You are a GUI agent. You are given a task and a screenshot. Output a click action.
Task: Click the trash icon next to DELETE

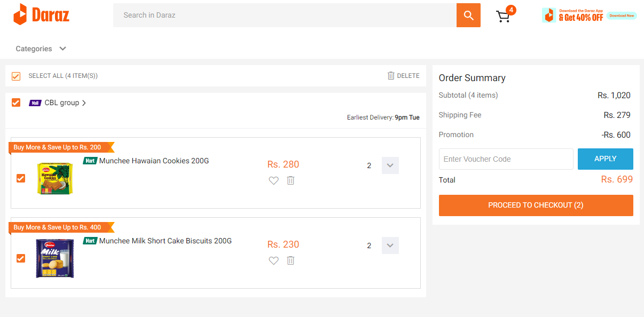(391, 76)
